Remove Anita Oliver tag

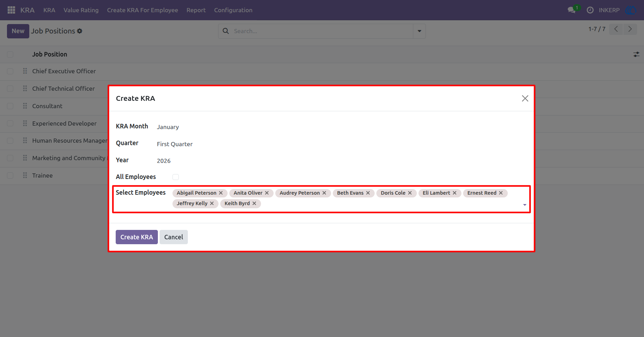267,193
